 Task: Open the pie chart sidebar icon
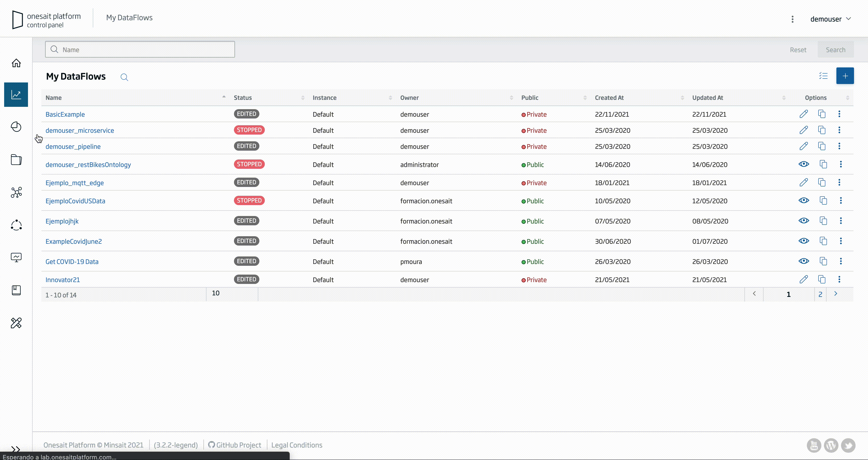[16, 127]
